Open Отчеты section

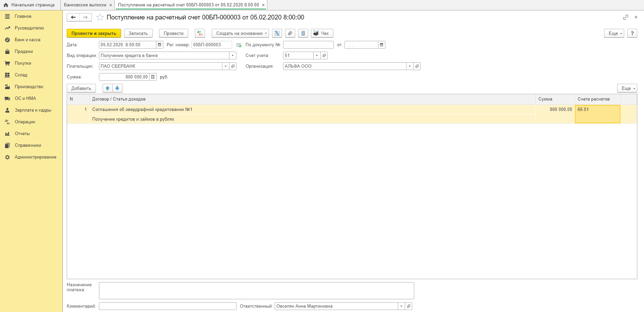coord(22,133)
